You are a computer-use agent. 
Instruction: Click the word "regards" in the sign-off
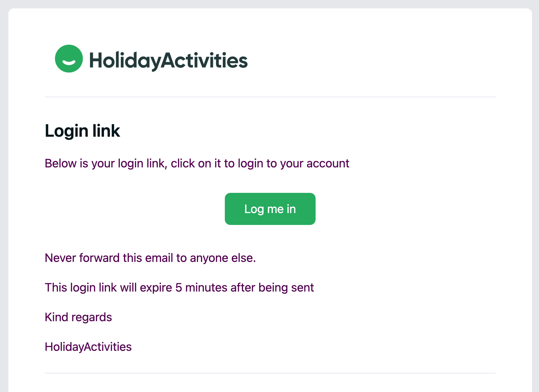point(91,317)
